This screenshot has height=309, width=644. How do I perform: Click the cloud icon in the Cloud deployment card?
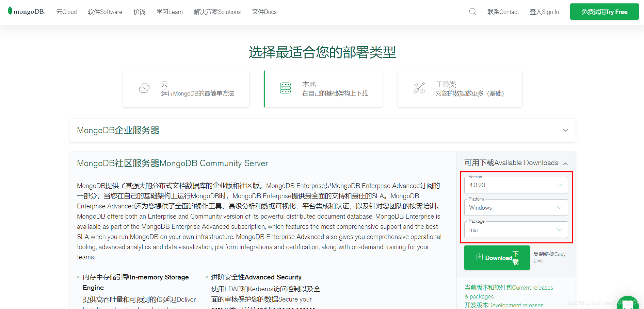click(144, 88)
